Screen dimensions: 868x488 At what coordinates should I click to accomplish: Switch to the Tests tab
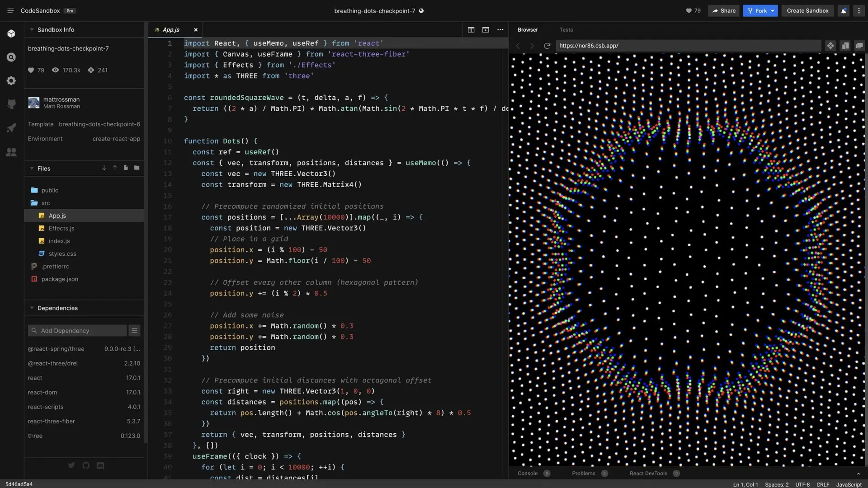point(566,30)
